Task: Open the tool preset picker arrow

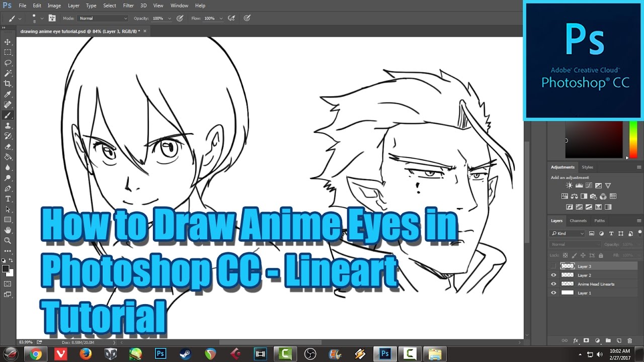Action: pyautogui.click(x=20, y=19)
